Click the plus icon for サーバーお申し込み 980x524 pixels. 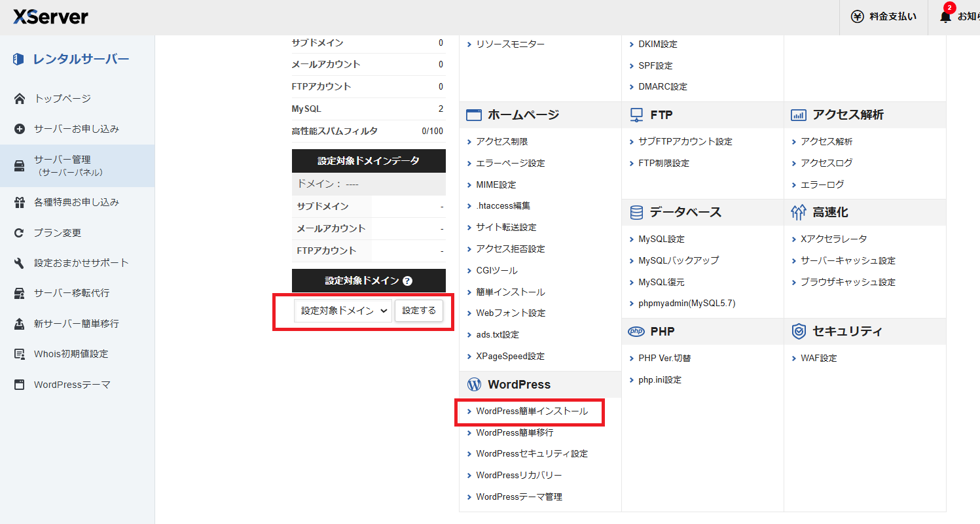pos(20,129)
